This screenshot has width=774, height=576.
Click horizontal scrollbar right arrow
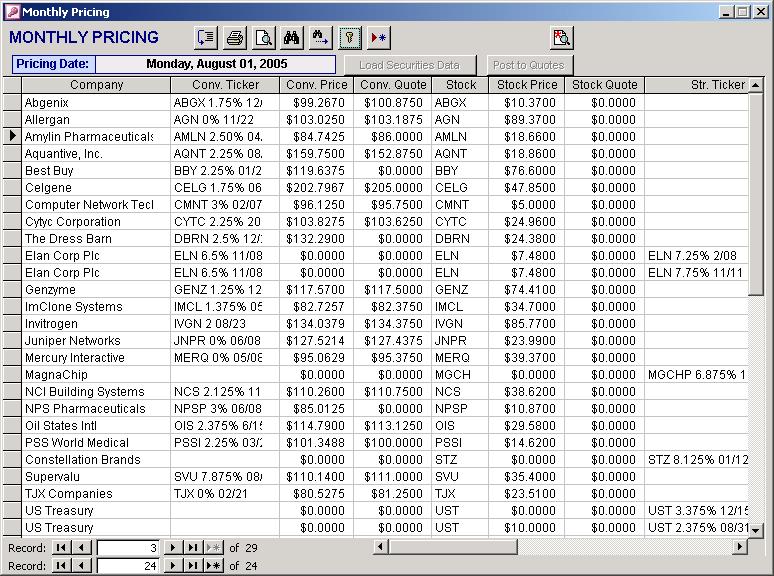click(x=739, y=546)
